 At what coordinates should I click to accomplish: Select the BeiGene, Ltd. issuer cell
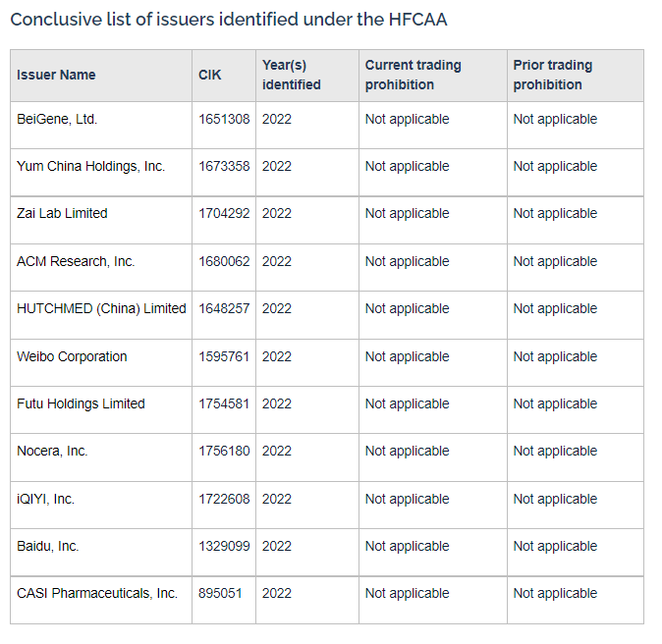point(57,119)
